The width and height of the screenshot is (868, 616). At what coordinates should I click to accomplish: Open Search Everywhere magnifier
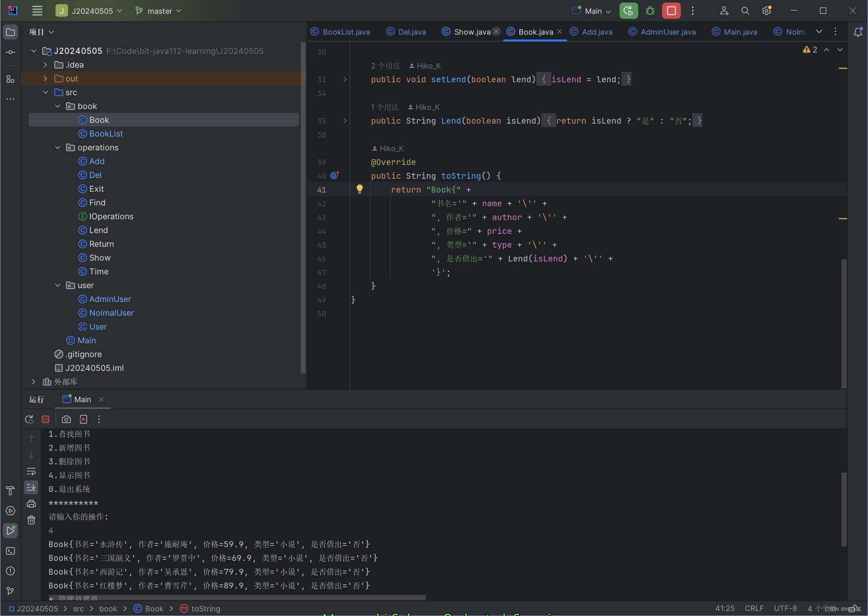[x=745, y=11]
